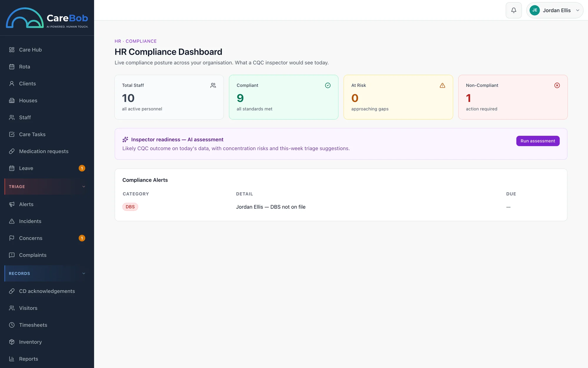
Task: Click the Compliance Alerts heading
Action: coord(145,180)
